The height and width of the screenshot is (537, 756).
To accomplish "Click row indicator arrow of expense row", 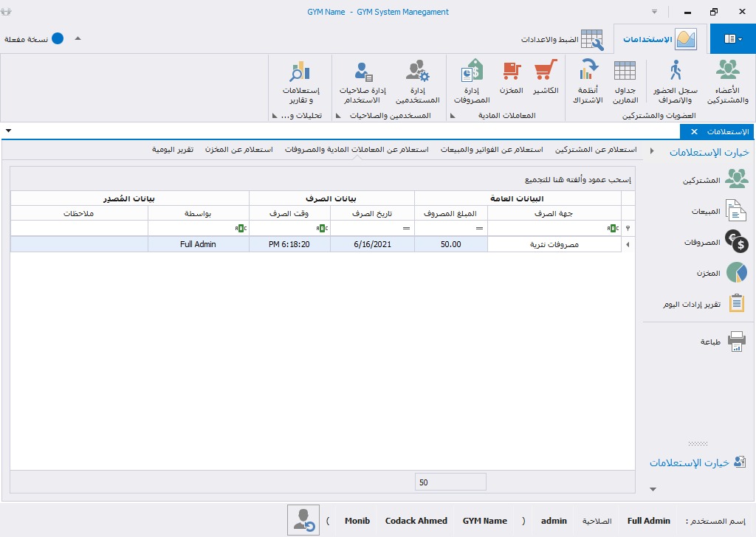I will (628, 245).
